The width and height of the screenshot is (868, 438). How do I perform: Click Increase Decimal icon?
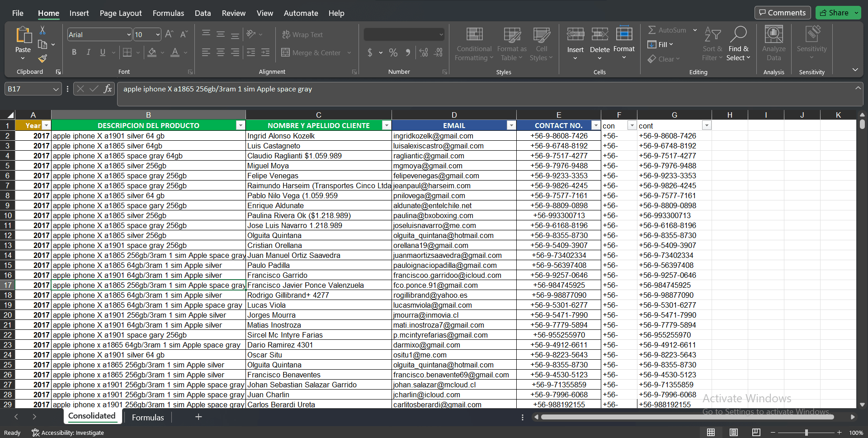[424, 52]
